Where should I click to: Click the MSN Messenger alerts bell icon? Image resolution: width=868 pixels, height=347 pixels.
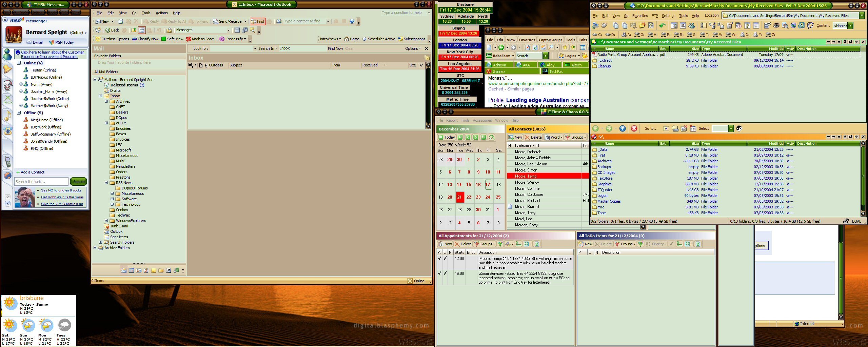(7, 69)
